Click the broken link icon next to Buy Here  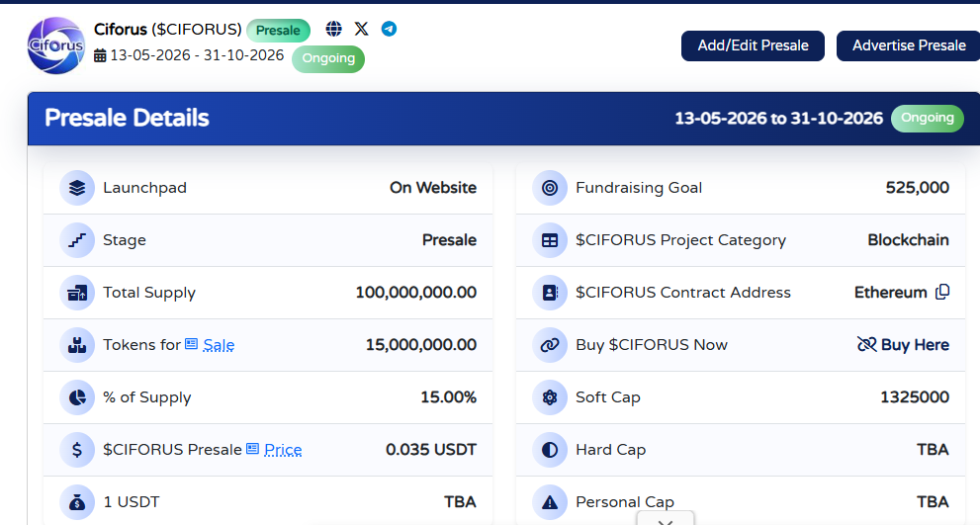(867, 344)
